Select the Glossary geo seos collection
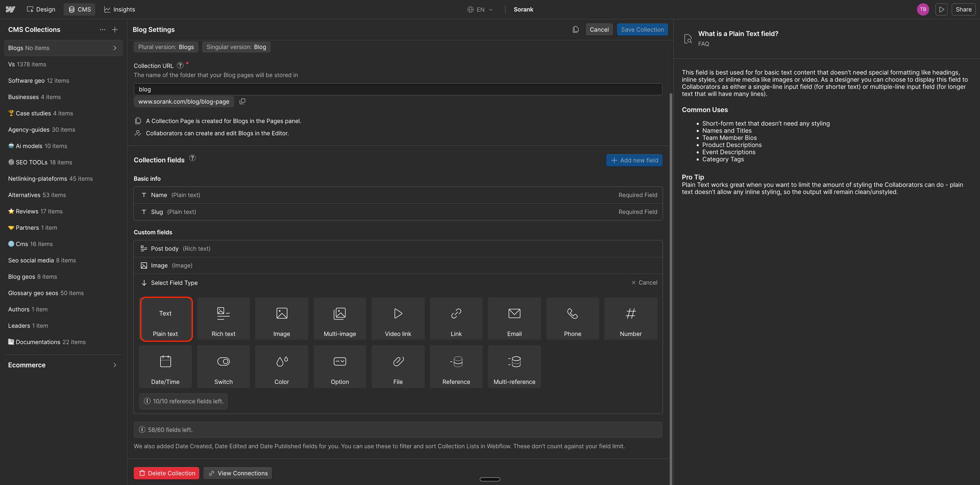This screenshot has height=485, width=980. (63, 293)
